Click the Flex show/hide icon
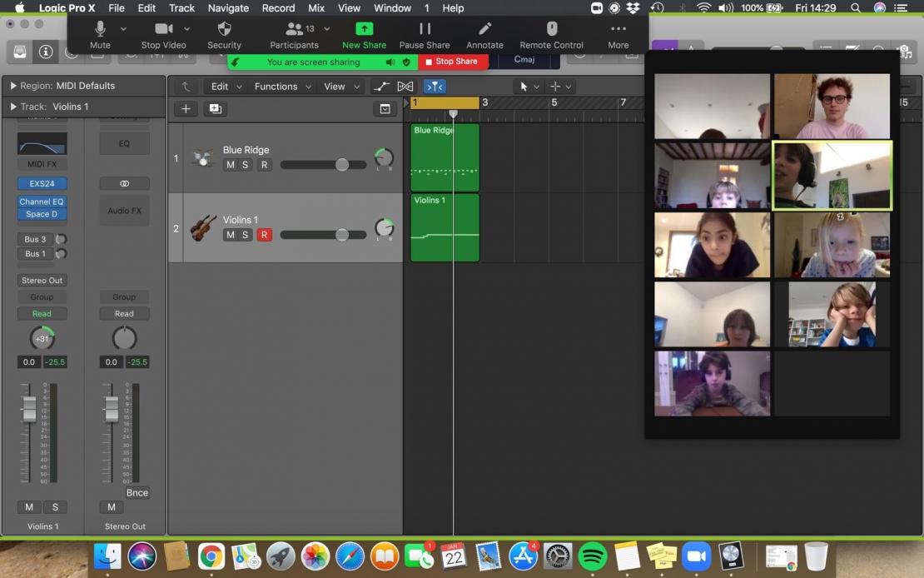Screen dimensions: 924x578 (405, 87)
